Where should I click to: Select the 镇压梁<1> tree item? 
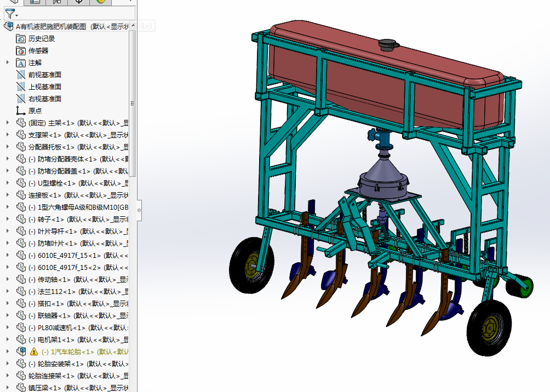[78, 388]
